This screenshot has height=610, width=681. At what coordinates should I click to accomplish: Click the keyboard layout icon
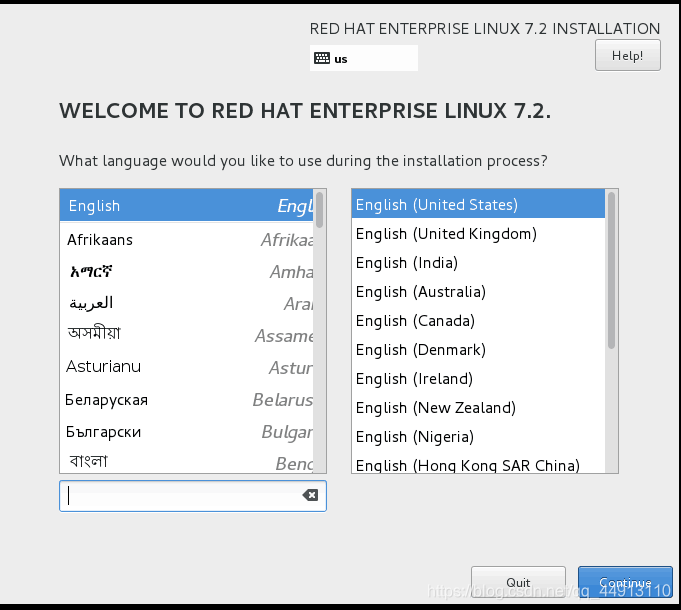(x=322, y=58)
